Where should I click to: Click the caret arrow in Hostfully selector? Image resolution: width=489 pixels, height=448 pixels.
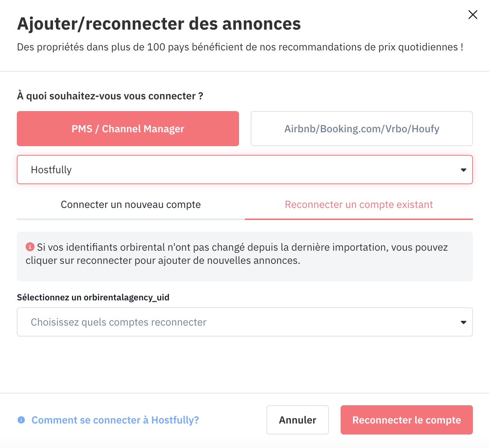coord(463,170)
